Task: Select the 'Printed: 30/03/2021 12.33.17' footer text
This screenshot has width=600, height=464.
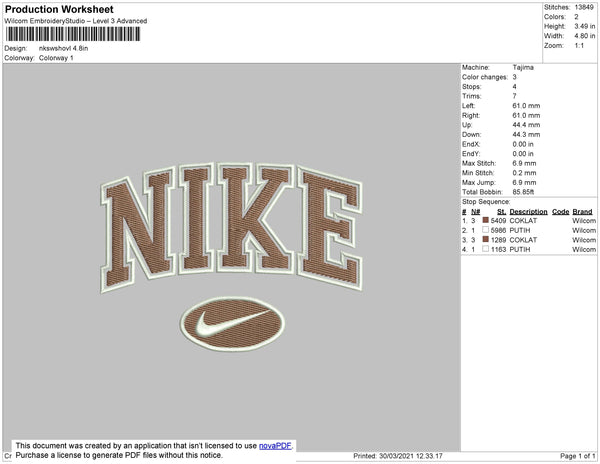Action: click(398, 456)
